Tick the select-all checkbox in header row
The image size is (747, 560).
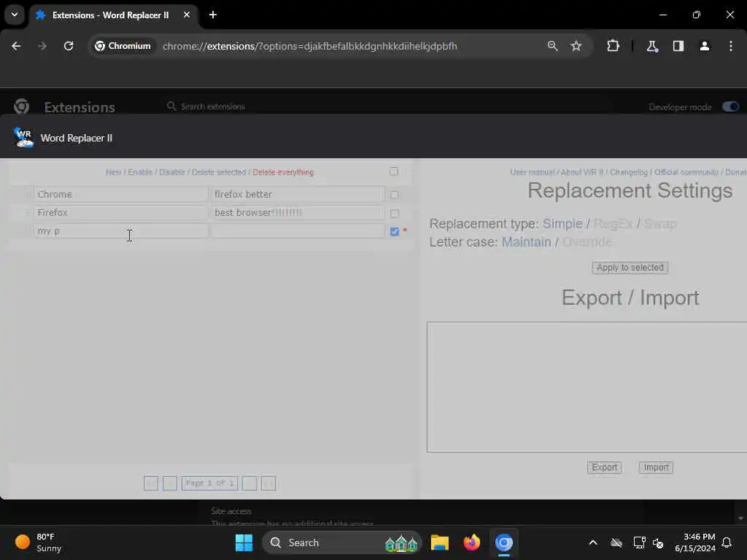[x=394, y=171]
